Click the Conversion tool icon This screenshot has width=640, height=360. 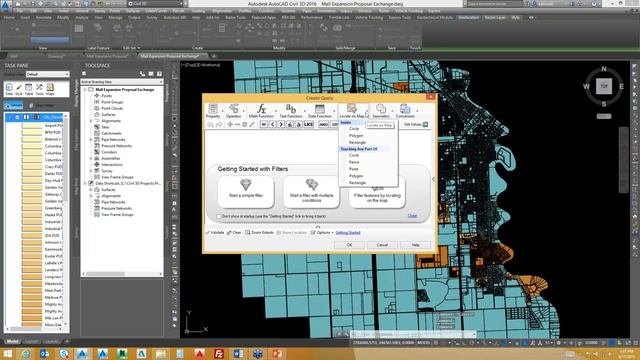405,109
